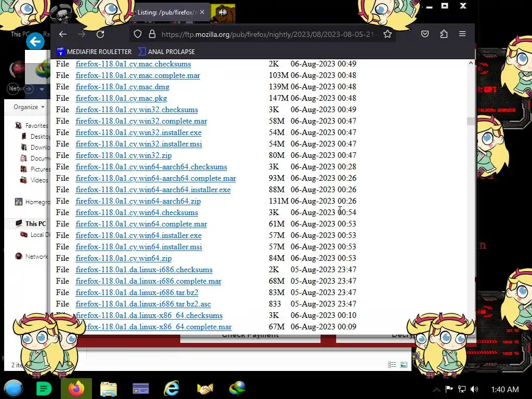Download firefox-118.0a1.cy.mac.checksums
The height and width of the screenshot is (399, 532).
pos(134,64)
